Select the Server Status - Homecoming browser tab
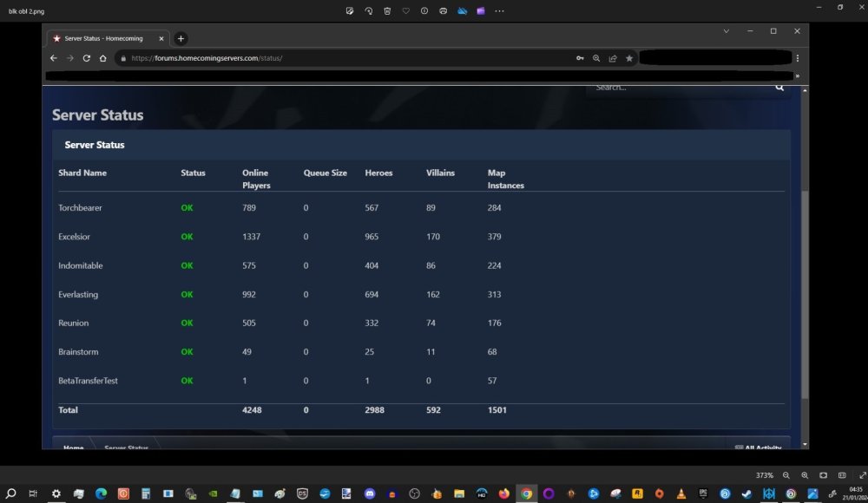868x503 pixels. pyautogui.click(x=102, y=38)
